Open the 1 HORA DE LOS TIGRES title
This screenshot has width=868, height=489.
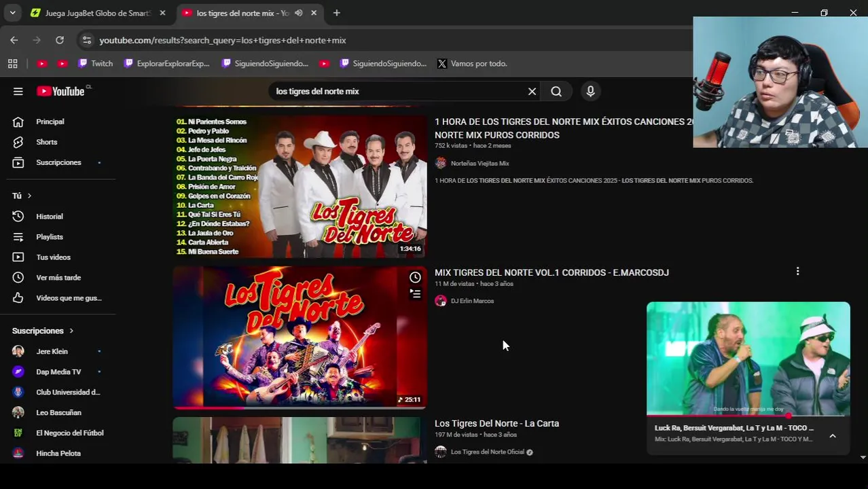(564, 128)
